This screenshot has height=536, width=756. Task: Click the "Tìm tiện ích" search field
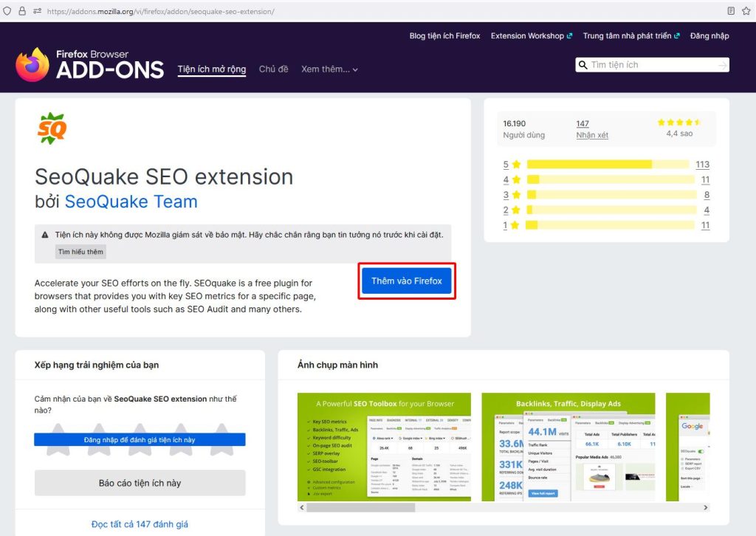[650, 65]
